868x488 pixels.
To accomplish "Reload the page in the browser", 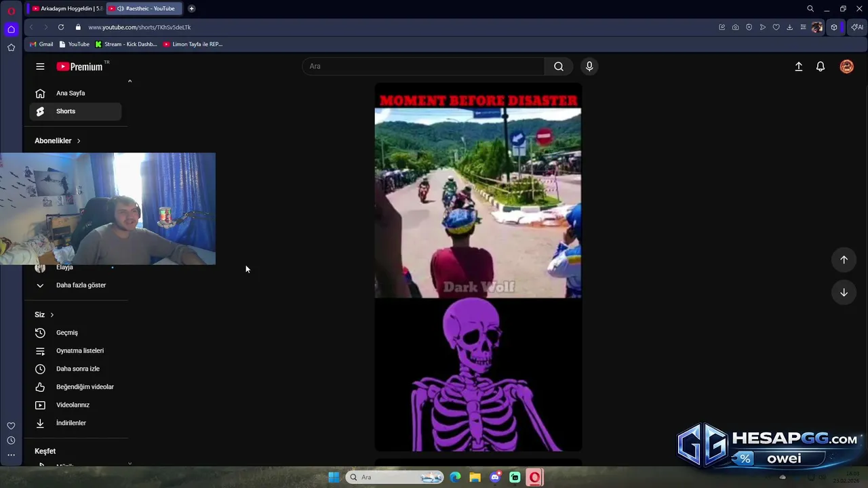I will [x=61, y=27].
